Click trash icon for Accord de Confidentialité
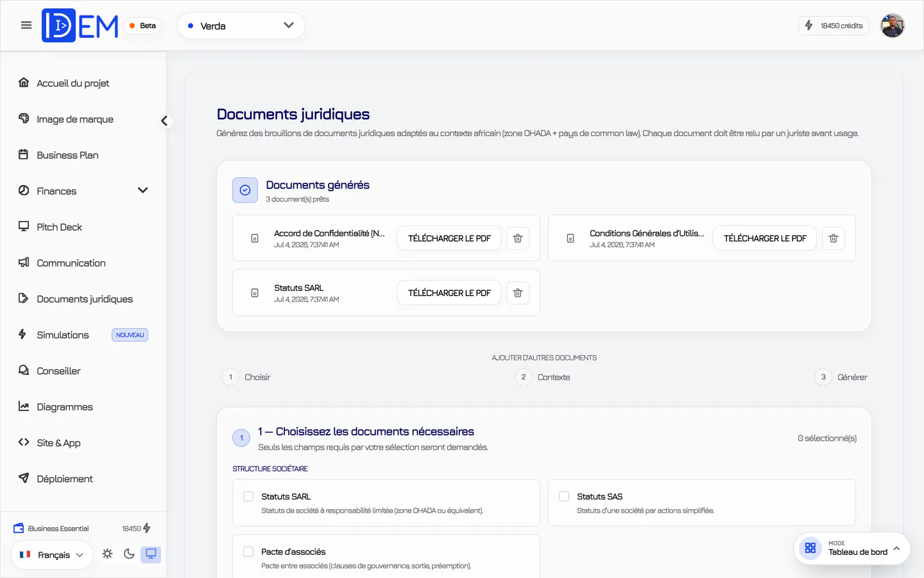 coord(518,238)
